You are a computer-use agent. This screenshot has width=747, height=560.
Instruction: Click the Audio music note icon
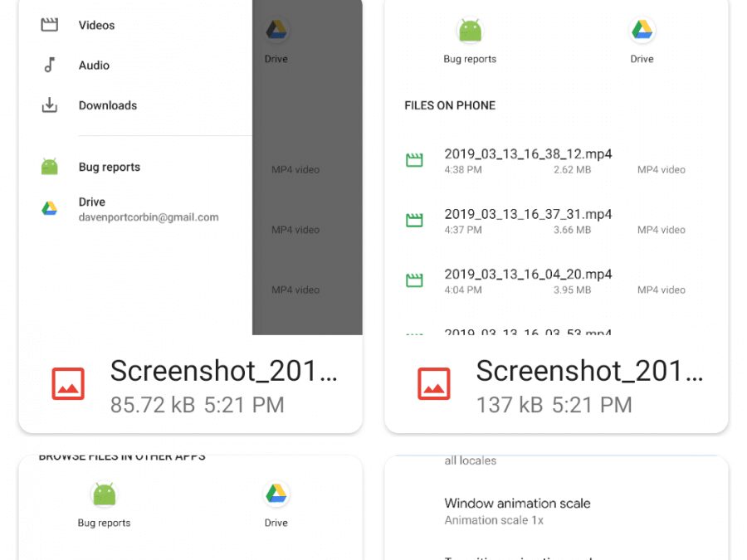point(50,65)
